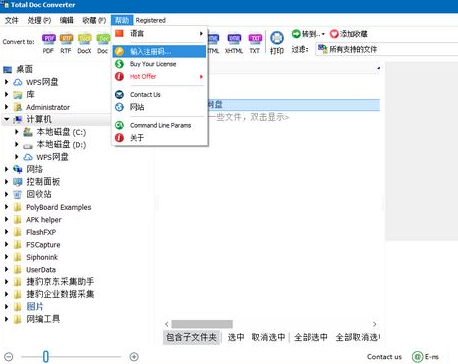Click the 语言 flag icon in menu
Image resolution: width=458 pixels, height=364 pixels.
(119, 33)
